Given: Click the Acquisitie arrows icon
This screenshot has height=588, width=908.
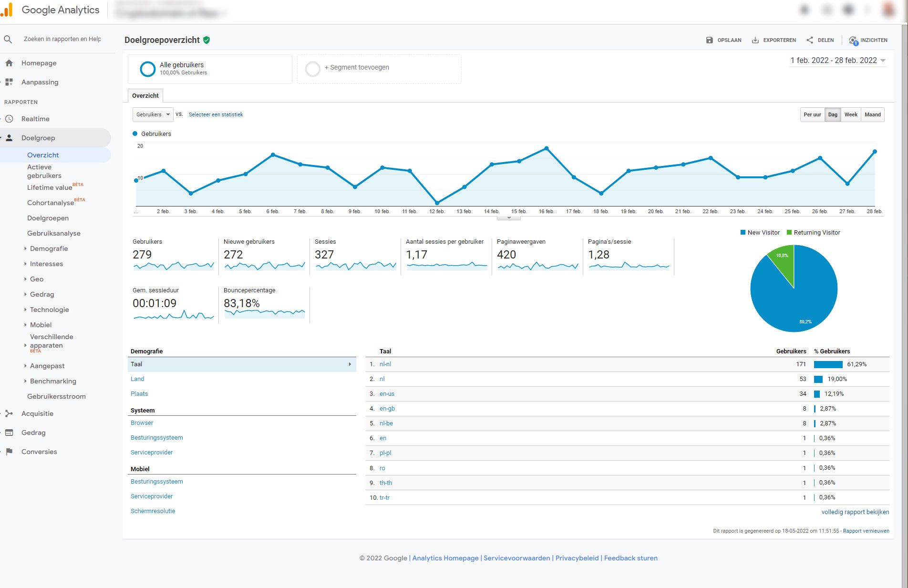Looking at the screenshot, I should tap(9, 413).
